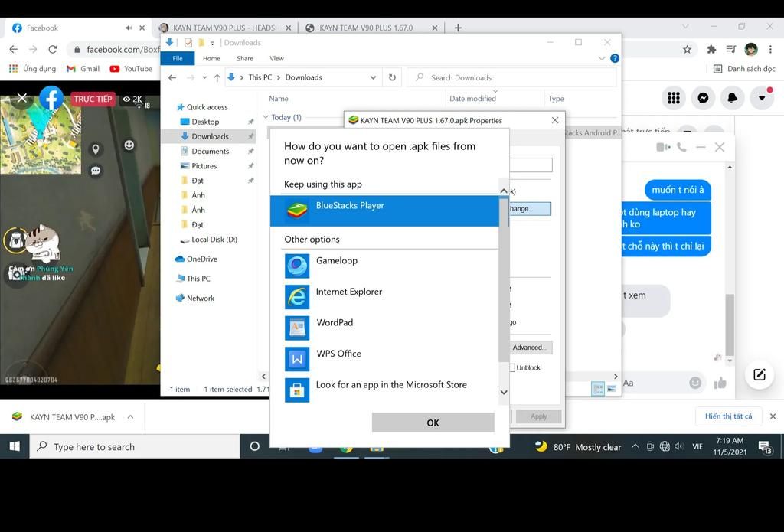
Task: Open the YouTube bookmark
Action: click(x=131, y=68)
